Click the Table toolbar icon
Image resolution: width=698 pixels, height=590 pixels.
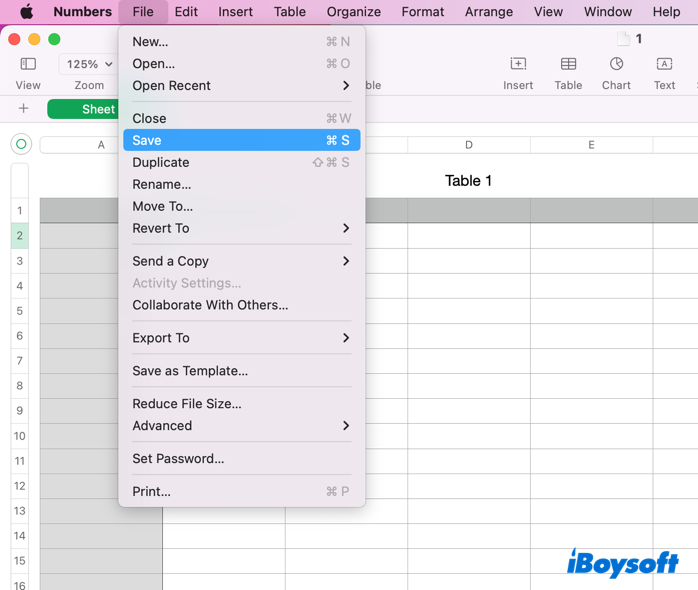[568, 65]
